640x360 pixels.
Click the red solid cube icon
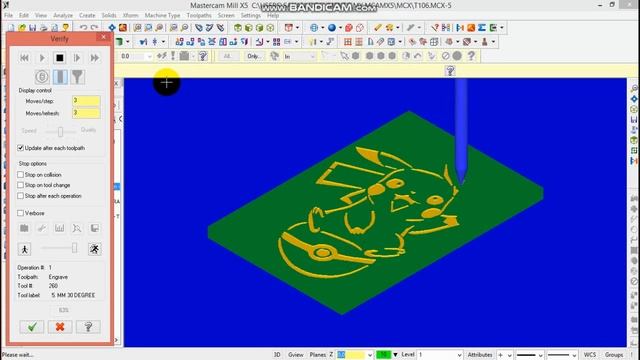pyautogui.click(x=349, y=27)
